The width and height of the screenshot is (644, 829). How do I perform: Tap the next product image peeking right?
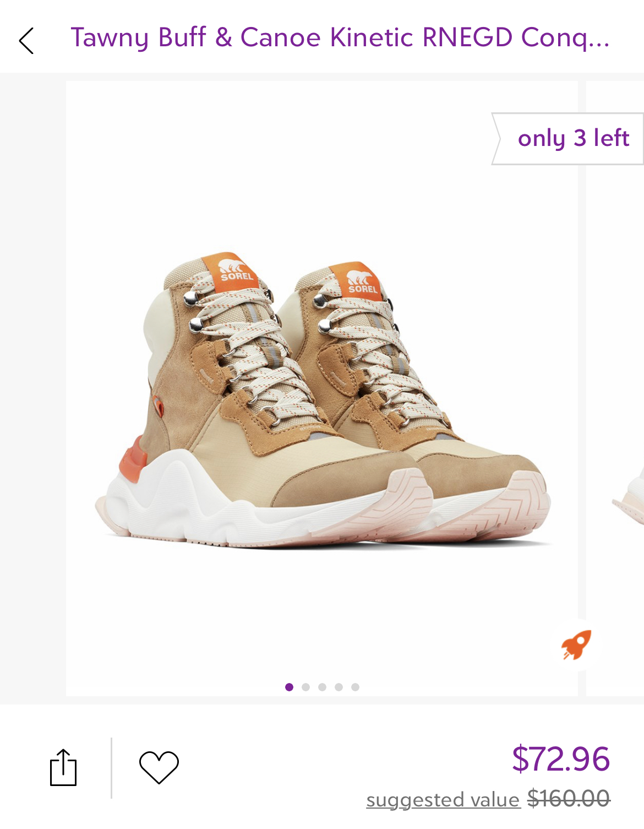tap(615, 388)
